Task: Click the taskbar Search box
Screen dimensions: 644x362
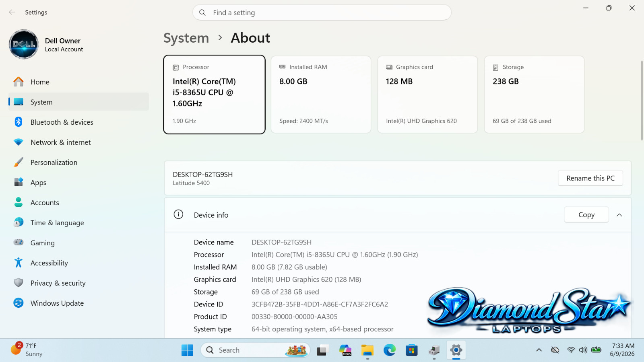Action: (x=256, y=350)
